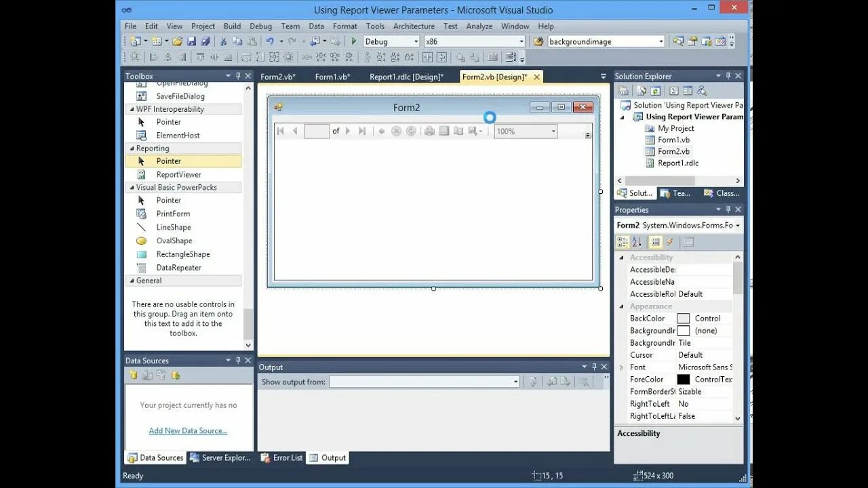The image size is (868, 488).
Task: Open the x86 platform dropdown
Action: (x=521, y=41)
